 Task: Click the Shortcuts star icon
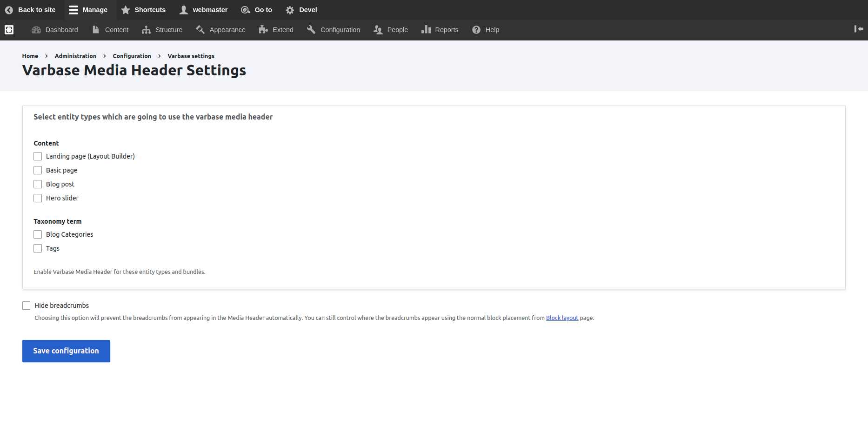pyautogui.click(x=126, y=10)
